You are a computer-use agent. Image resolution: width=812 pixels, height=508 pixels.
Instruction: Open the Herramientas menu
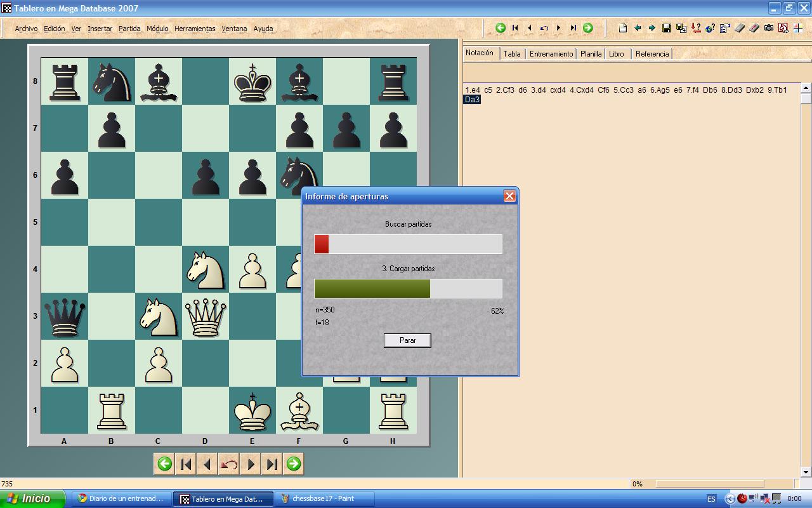click(195, 29)
